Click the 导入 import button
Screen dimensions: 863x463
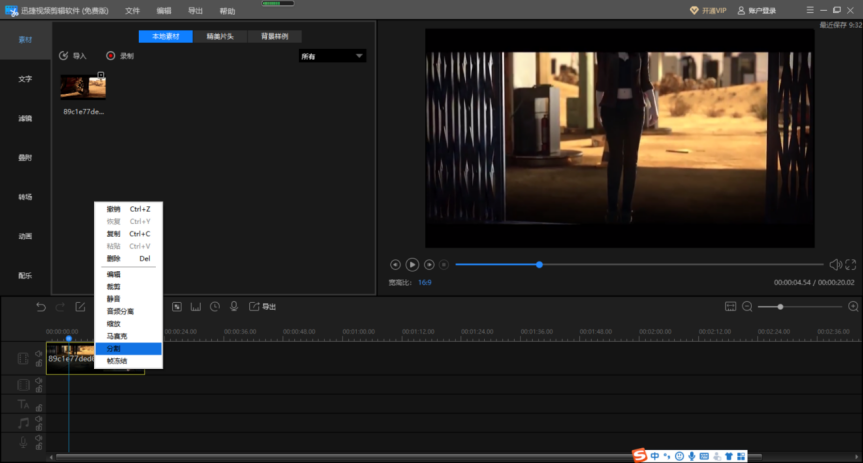click(73, 56)
